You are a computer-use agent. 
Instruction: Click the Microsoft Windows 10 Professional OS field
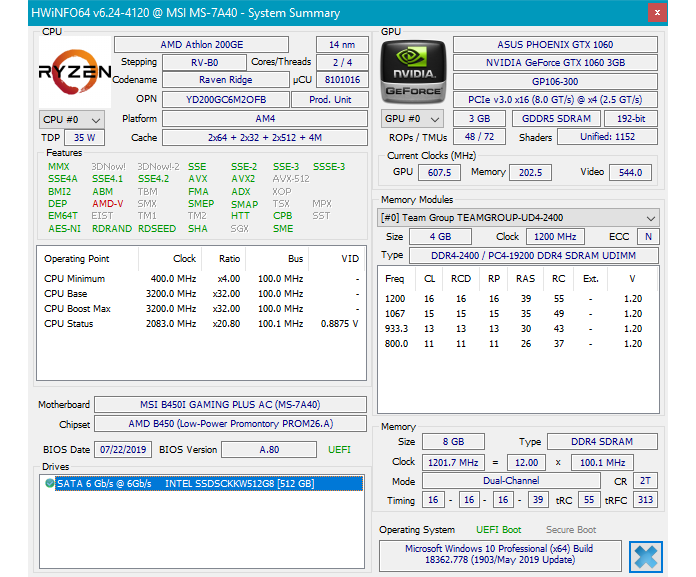coord(500,555)
